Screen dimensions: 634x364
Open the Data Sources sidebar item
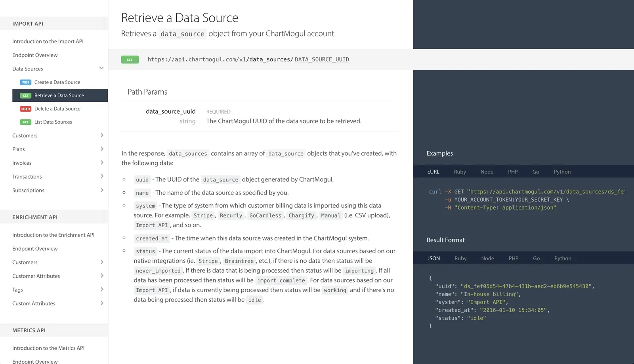pyautogui.click(x=28, y=69)
